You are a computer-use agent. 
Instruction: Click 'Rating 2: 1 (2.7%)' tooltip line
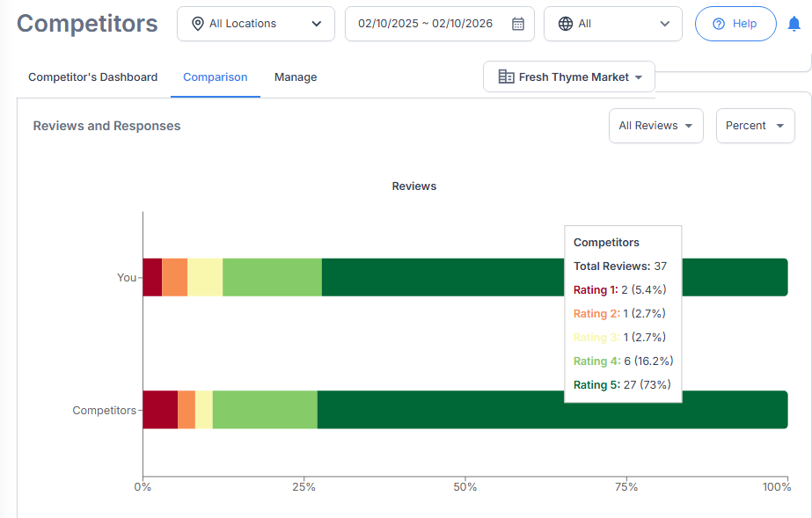tap(619, 314)
